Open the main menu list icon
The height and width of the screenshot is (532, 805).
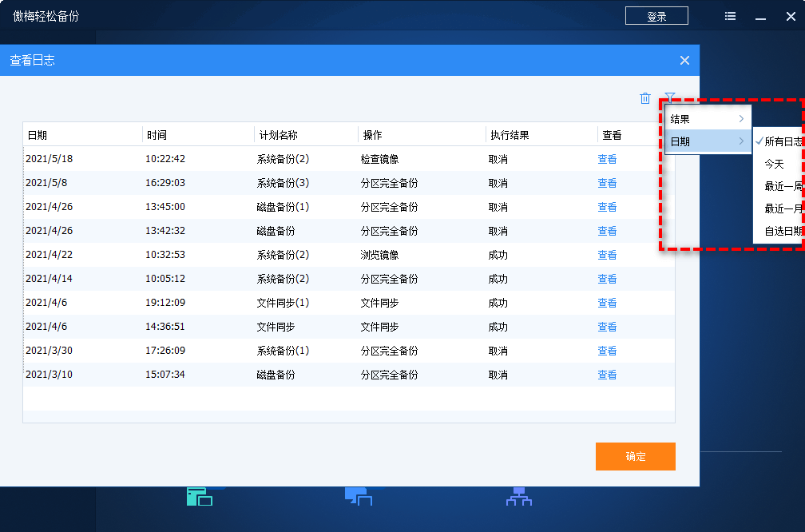730,16
